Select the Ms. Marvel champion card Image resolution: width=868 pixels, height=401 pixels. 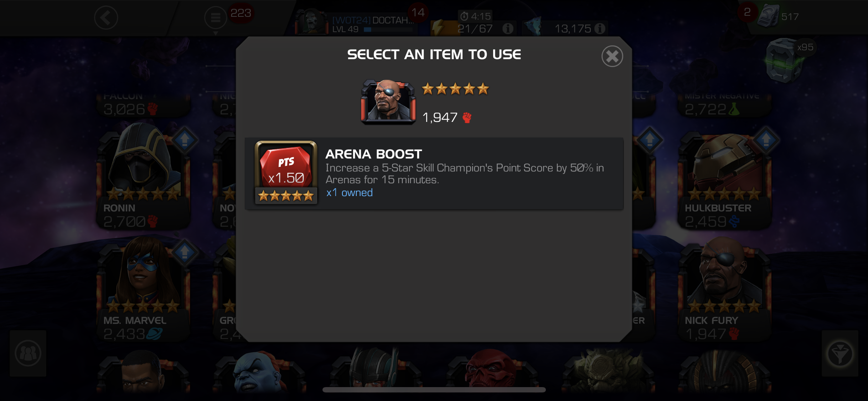144,288
